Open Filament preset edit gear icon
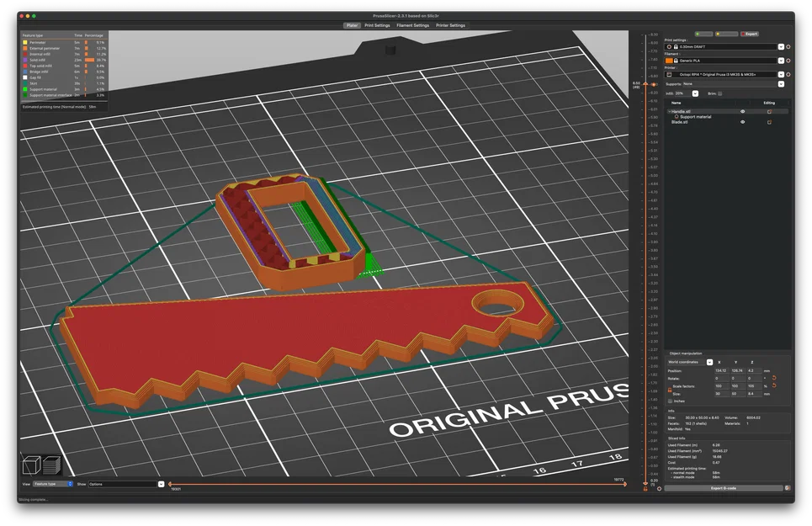The height and width of the screenshot is (526, 812). 788,61
